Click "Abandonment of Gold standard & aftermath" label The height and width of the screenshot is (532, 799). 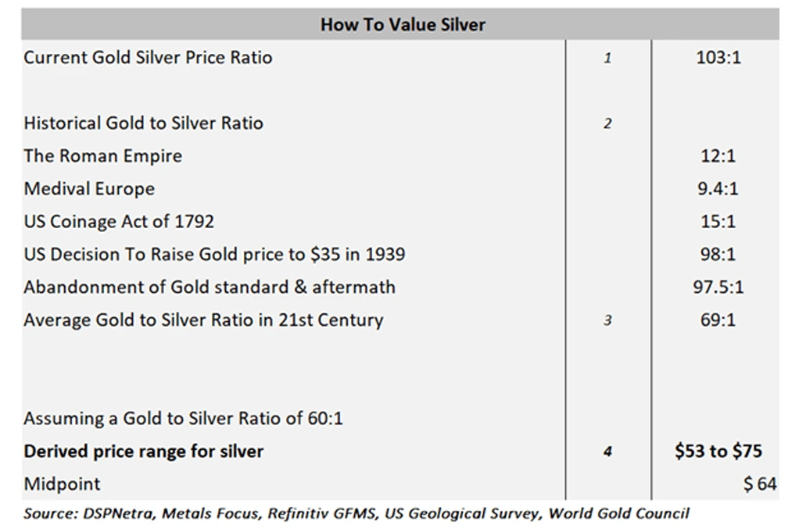click(210, 287)
